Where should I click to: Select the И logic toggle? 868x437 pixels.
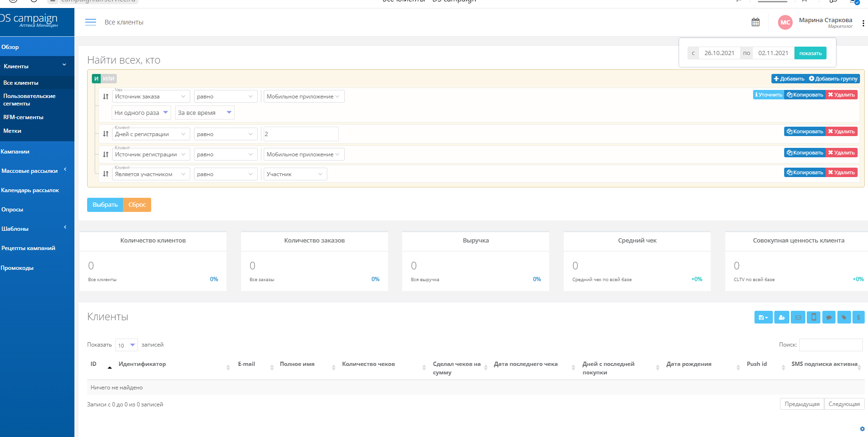coord(96,79)
